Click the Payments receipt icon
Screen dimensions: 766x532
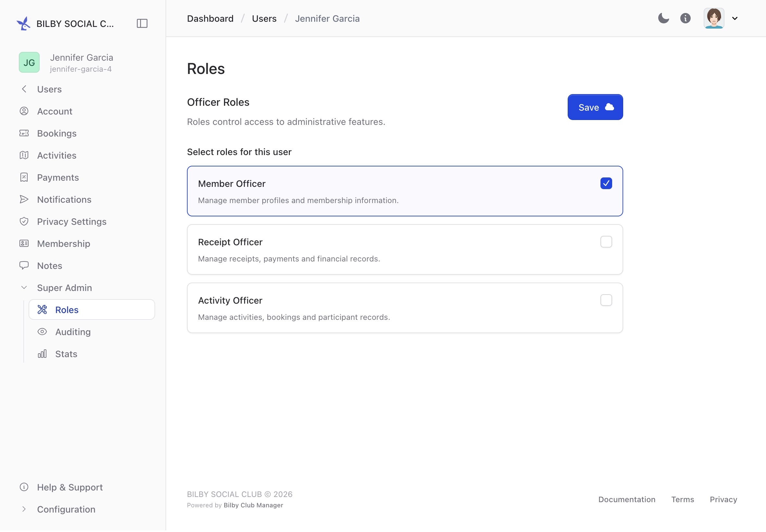coord(24,177)
